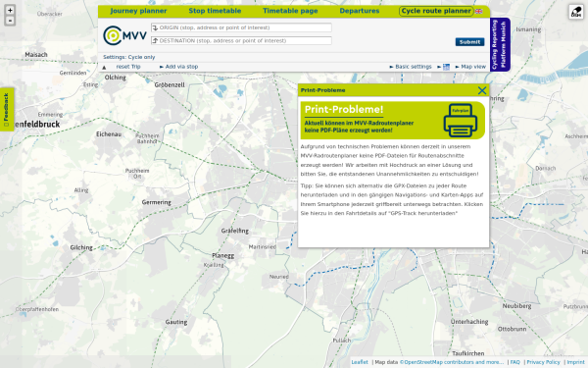Click the Ottobrunn map label
This screenshot has width=588, height=368.
click(512, 329)
